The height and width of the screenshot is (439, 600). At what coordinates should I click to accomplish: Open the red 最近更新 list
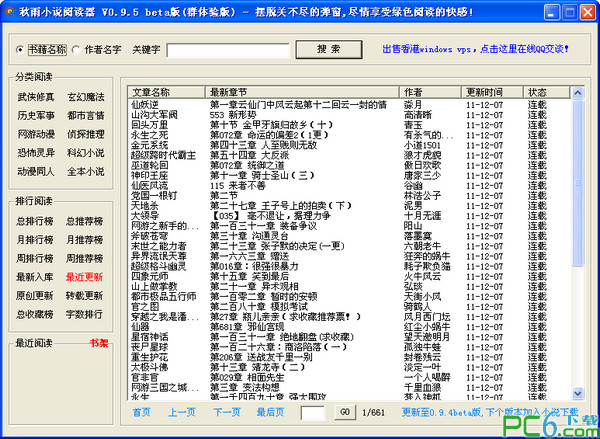point(85,277)
